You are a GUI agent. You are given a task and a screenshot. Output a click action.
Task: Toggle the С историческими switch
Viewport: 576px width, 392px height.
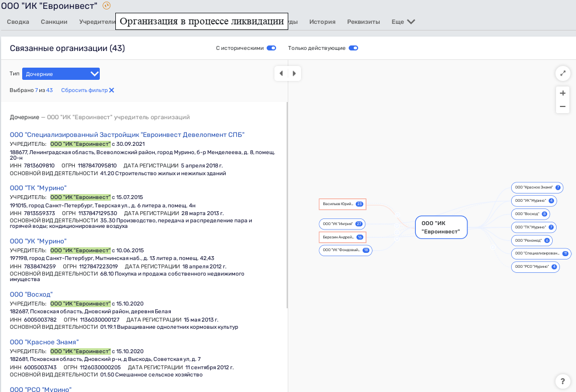272,48
